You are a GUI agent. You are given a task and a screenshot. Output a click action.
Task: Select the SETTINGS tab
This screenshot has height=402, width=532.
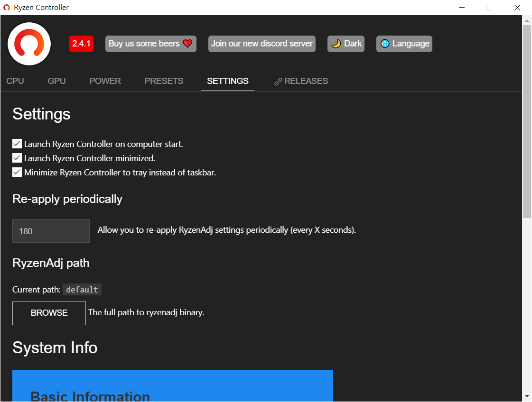[228, 81]
